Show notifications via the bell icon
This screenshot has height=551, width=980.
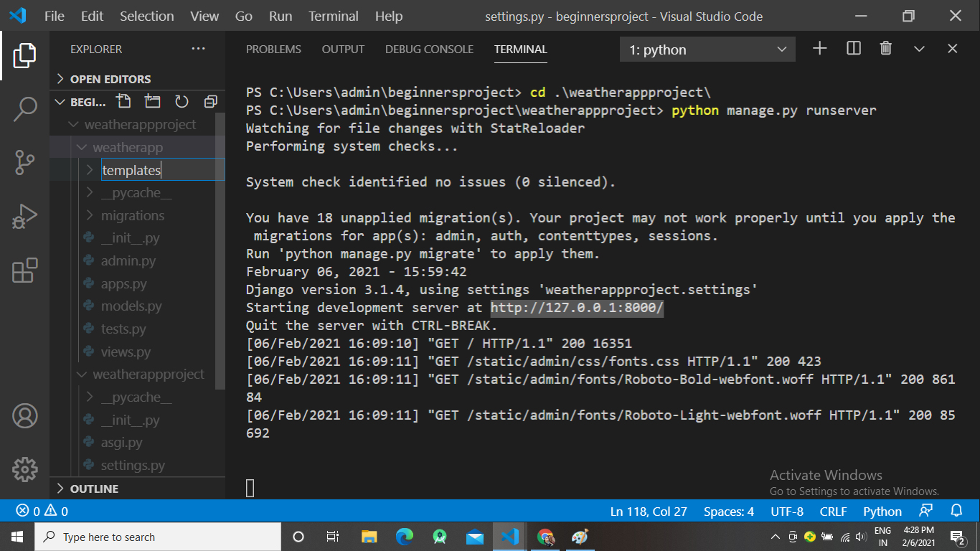[x=957, y=511]
